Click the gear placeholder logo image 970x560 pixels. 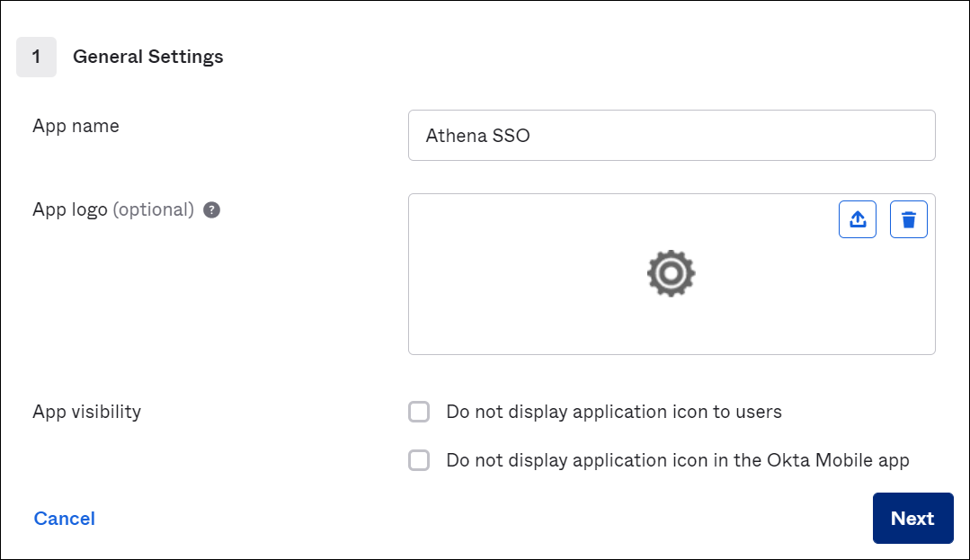tap(671, 273)
